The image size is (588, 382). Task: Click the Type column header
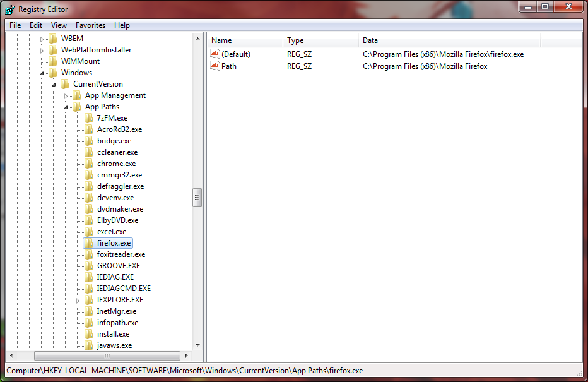[x=321, y=40]
